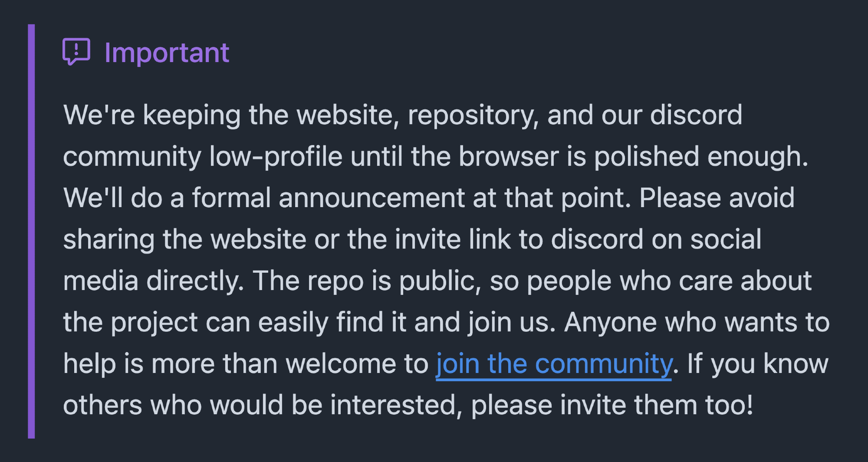The height and width of the screenshot is (462, 868).
Task: Click the word "project"
Action: pyautogui.click(x=155, y=323)
